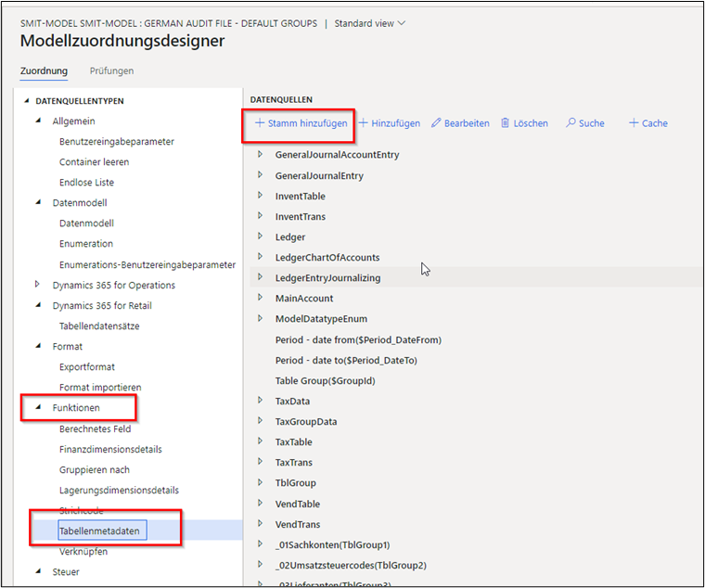The width and height of the screenshot is (705, 588).
Task: Click the Stamm hinzufügen plus icon
Action: (260, 122)
